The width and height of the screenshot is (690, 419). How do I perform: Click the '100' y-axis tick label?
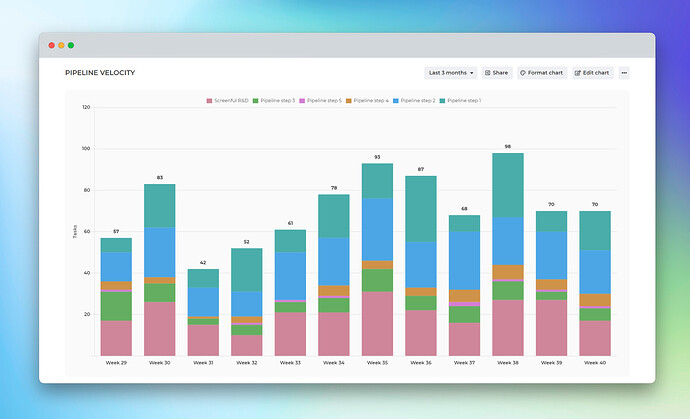point(86,149)
